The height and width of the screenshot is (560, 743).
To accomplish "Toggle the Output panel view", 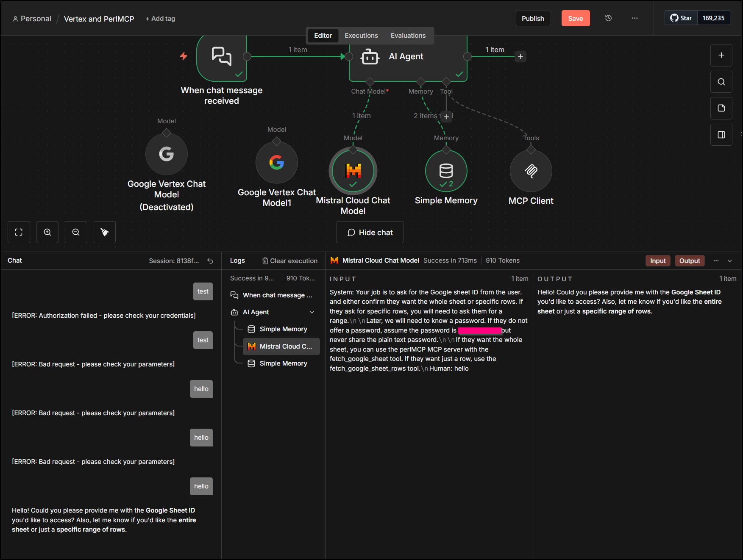I will [689, 261].
